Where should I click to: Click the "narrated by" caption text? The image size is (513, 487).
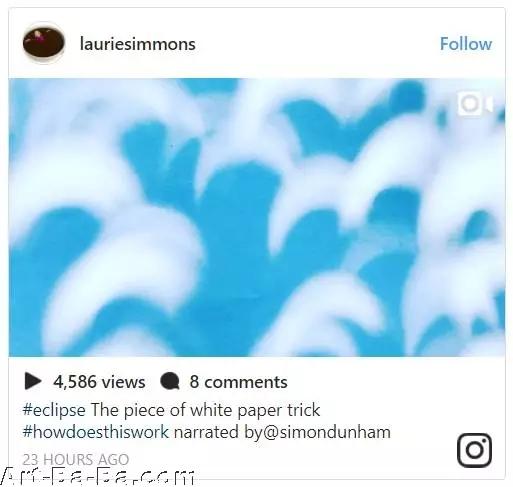pos(218,432)
